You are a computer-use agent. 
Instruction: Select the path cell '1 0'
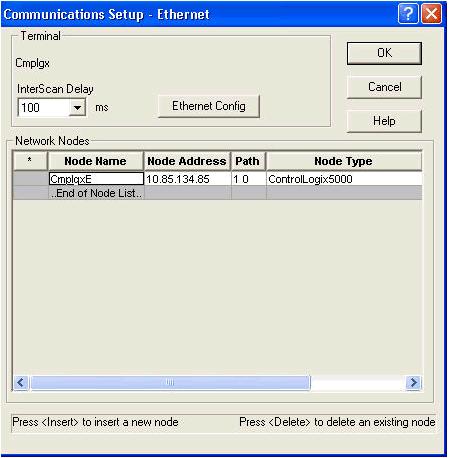tap(249, 179)
